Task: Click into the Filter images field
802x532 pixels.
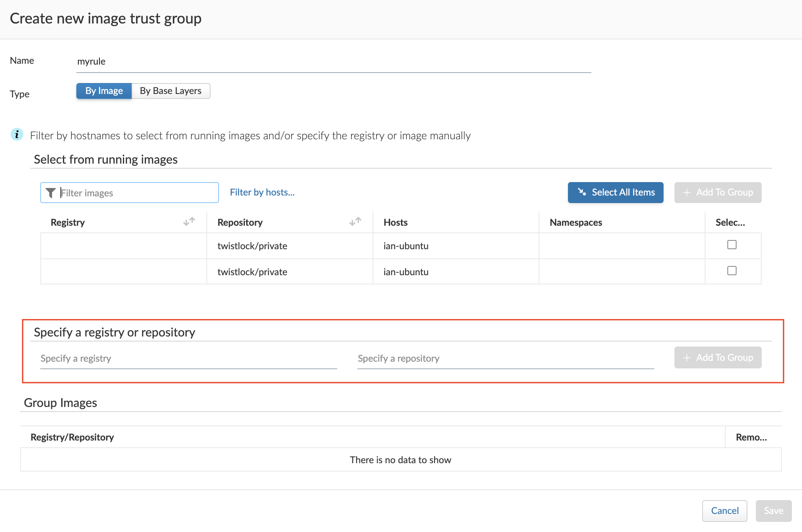Action: click(x=130, y=193)
